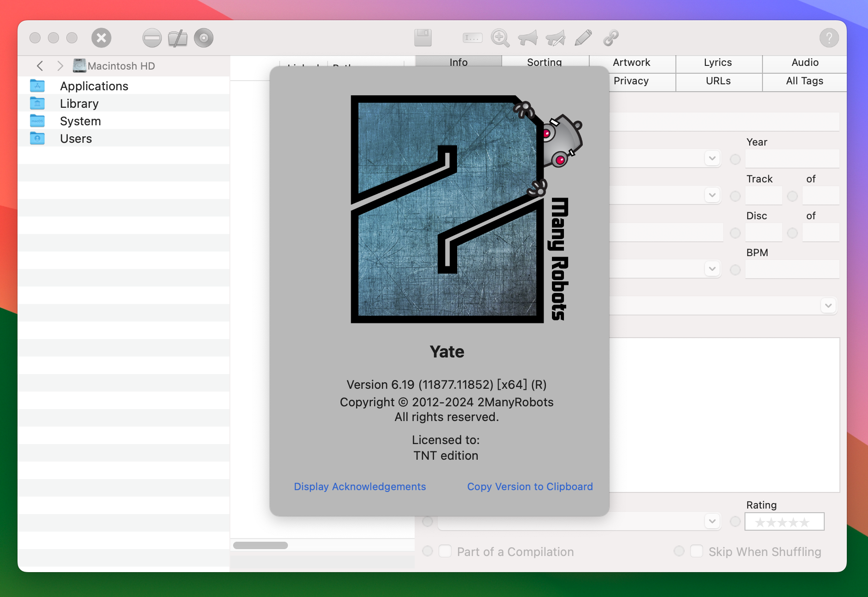Click the gray X close icon in toolbar
The height and width of the screenshot is (597, 868).
(101, 38)
